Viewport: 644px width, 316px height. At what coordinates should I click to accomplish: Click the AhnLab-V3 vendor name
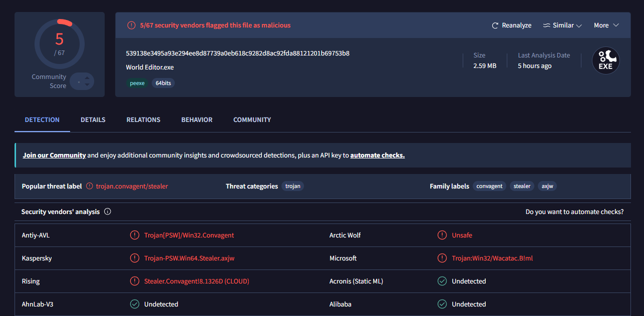pos(38,304)
